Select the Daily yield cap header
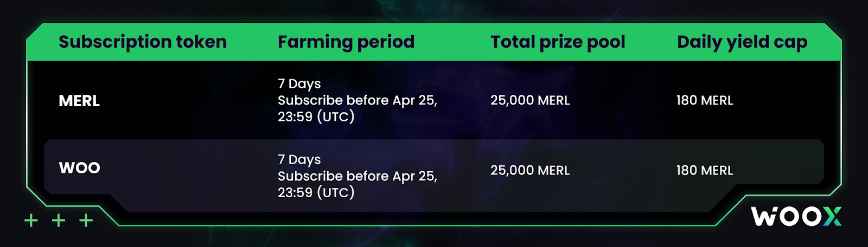868x247 pixels. tap(742, 42)
